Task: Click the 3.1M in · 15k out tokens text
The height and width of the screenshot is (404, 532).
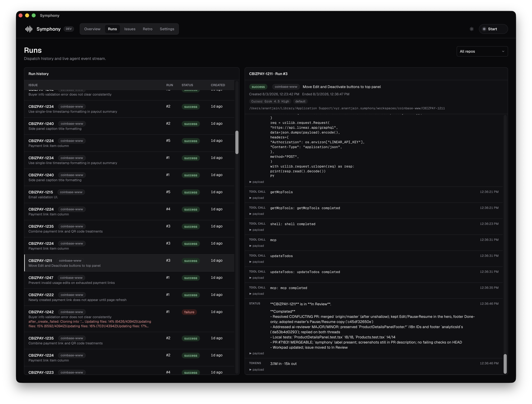Action: [283, 364]
